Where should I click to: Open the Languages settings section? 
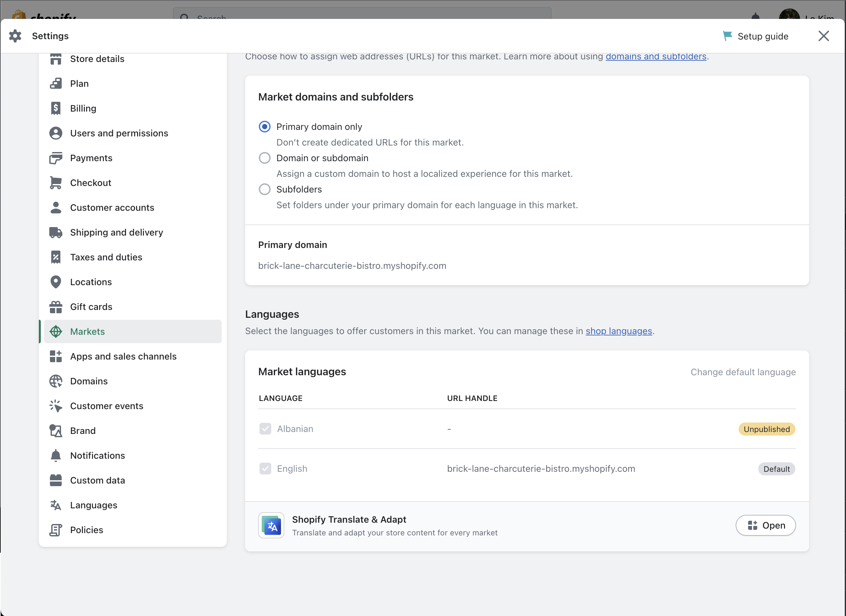point(94,505)
